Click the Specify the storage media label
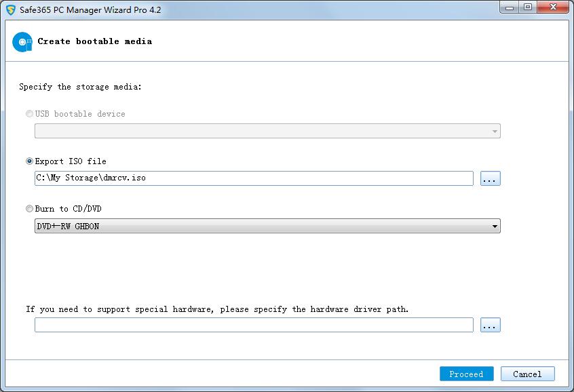 point(80,87)
